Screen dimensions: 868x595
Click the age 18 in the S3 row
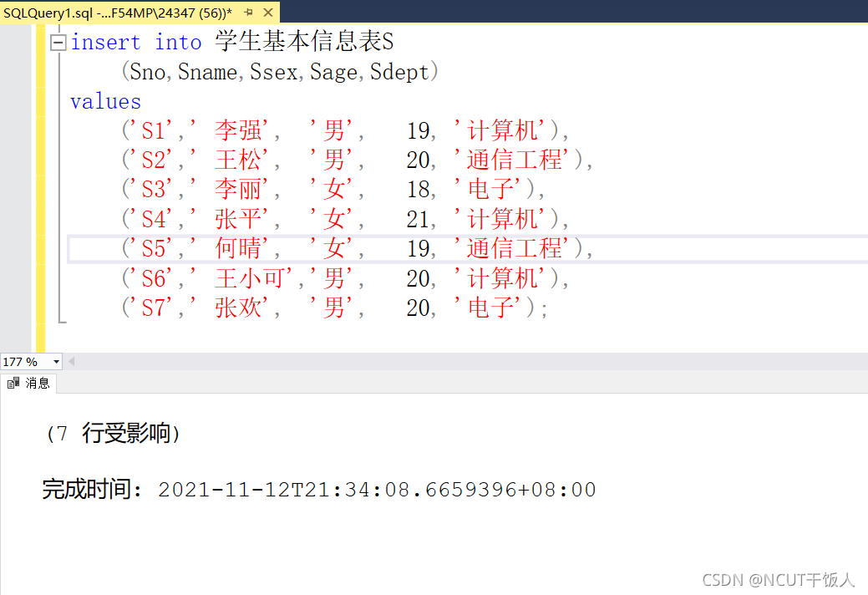(418, 190)
